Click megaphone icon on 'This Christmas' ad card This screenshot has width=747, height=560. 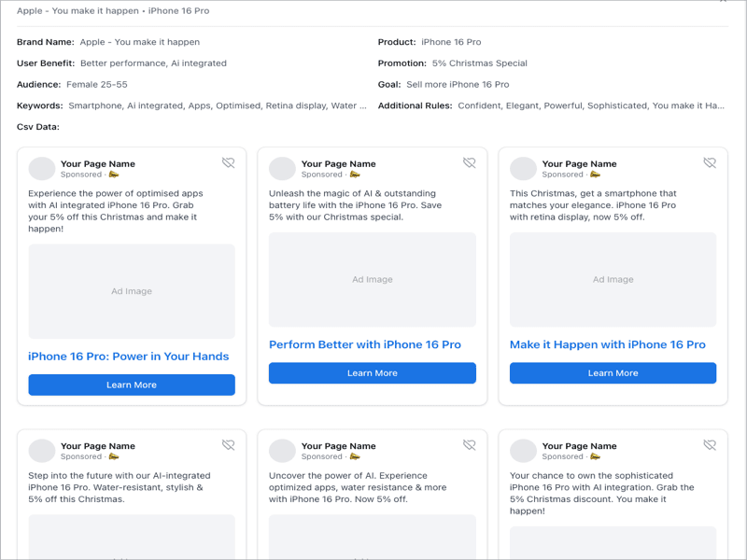coord(596,175)
